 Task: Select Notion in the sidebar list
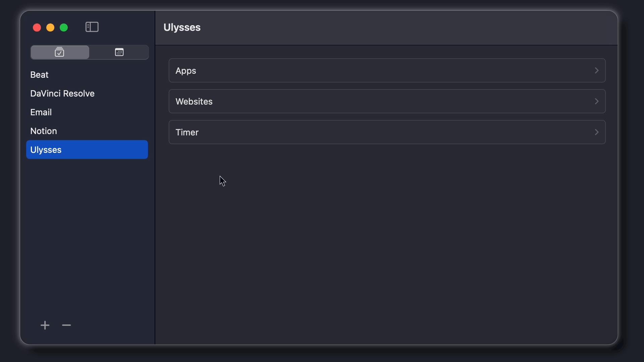tap(87, 131)
